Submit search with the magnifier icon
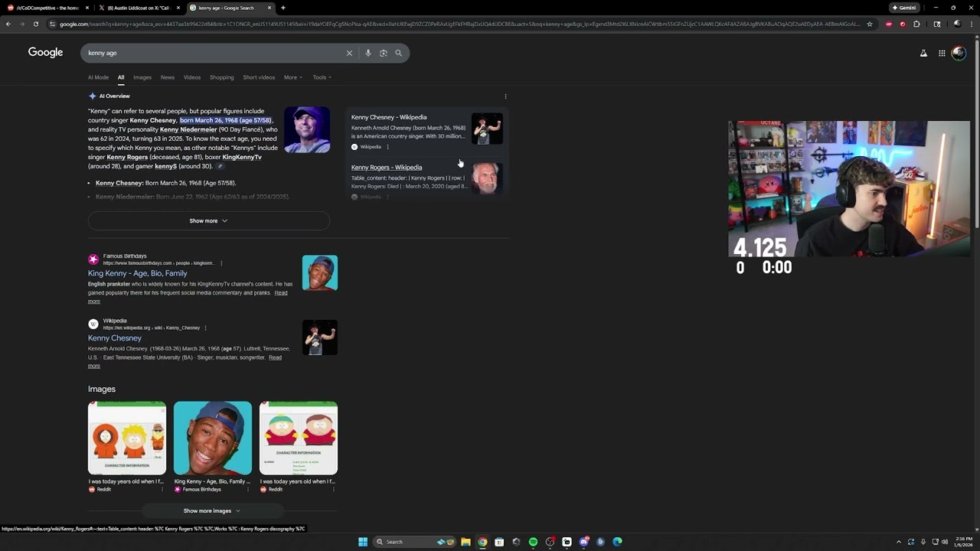Viewport: 980px width, 551px height. (398, 53)
